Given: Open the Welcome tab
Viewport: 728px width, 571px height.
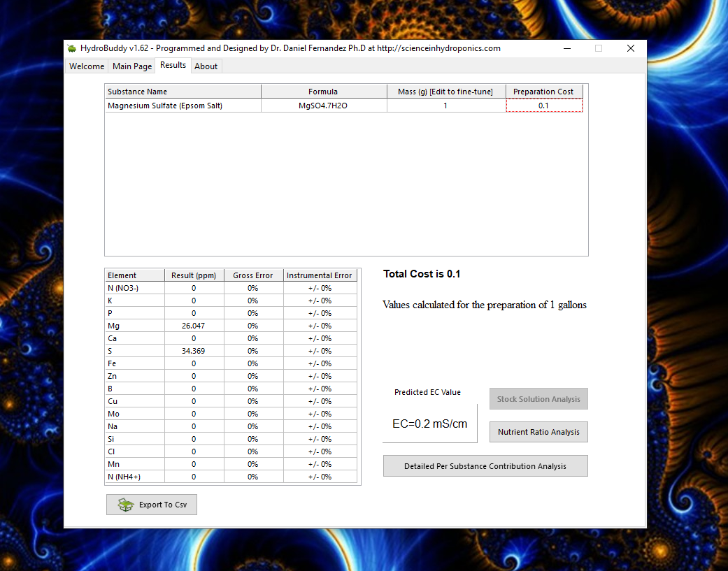Looking at the screenshot, I should 86,66.
